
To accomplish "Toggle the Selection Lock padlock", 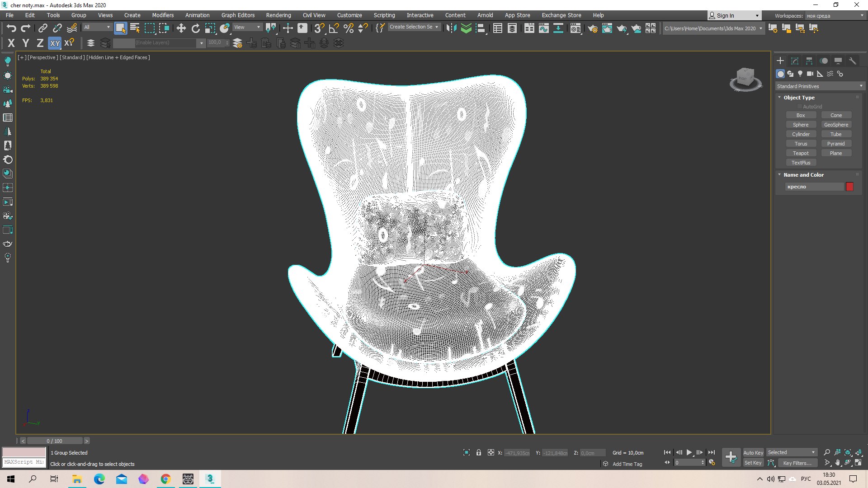I will (479, 452).
